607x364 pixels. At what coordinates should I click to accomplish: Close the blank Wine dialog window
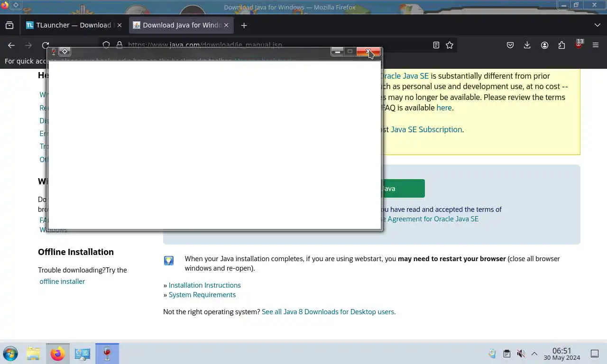click(368, 52)
